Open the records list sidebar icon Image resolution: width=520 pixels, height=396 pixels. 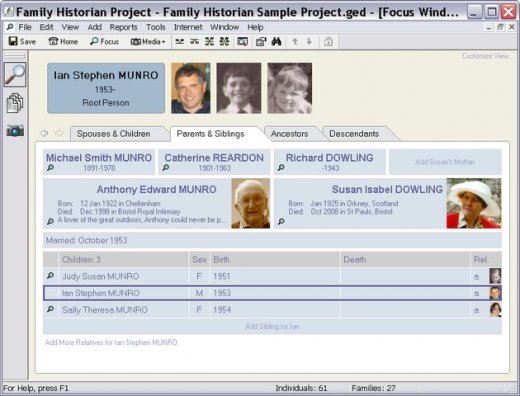(15, 103)
